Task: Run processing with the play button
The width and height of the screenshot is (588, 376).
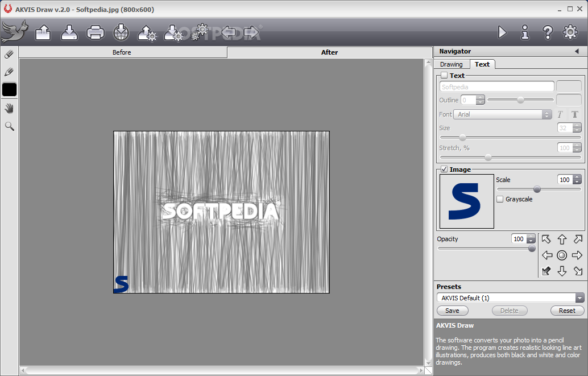Action: 502,32
